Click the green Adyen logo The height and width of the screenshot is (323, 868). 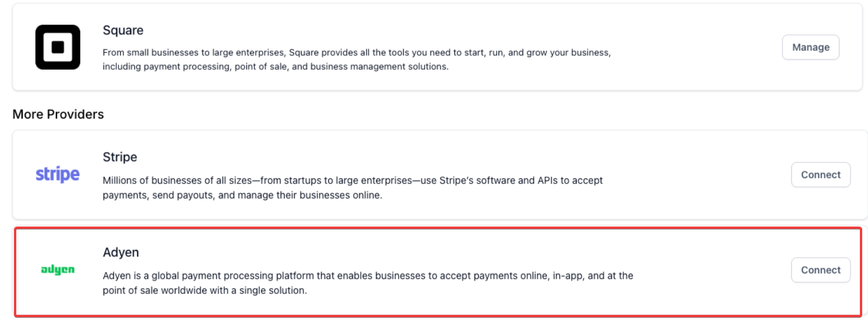tap(58, 270)
